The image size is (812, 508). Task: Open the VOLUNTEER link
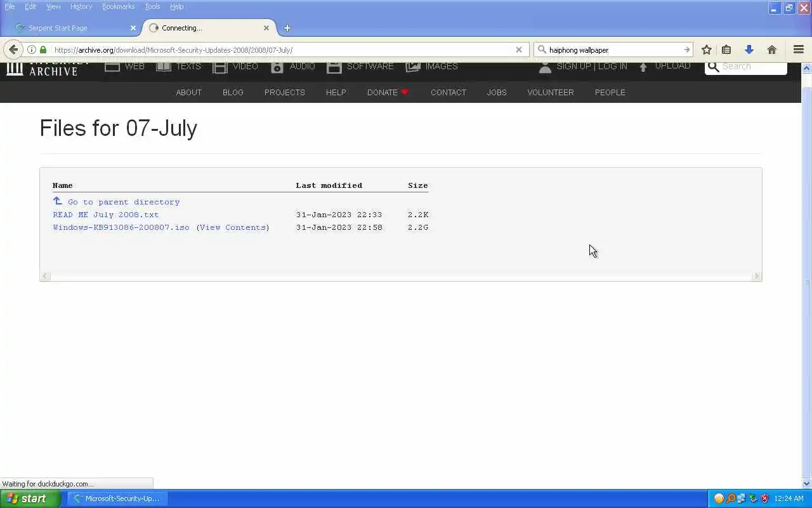coord(551,92)
